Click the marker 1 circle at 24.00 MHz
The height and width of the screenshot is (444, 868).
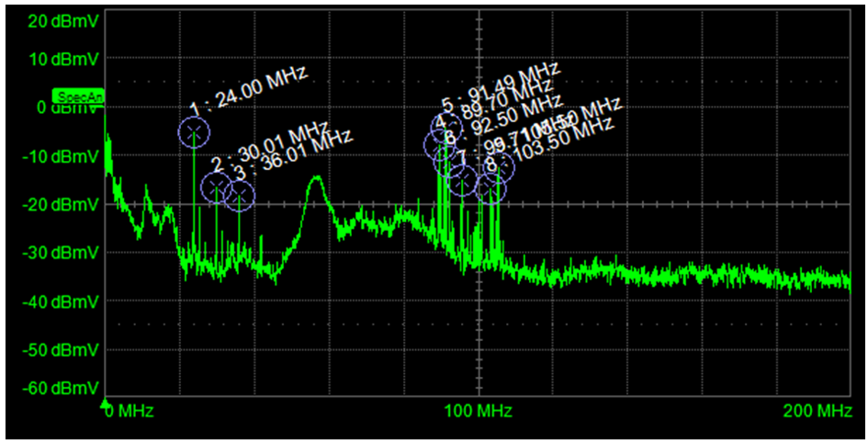(x=195, y=132)
